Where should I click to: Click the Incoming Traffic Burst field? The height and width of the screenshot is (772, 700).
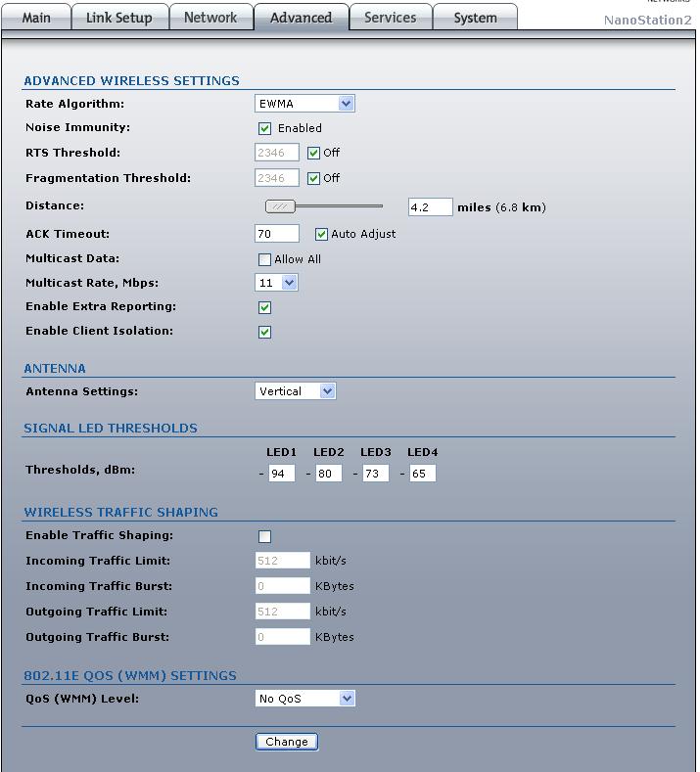(x=282, y=586)
